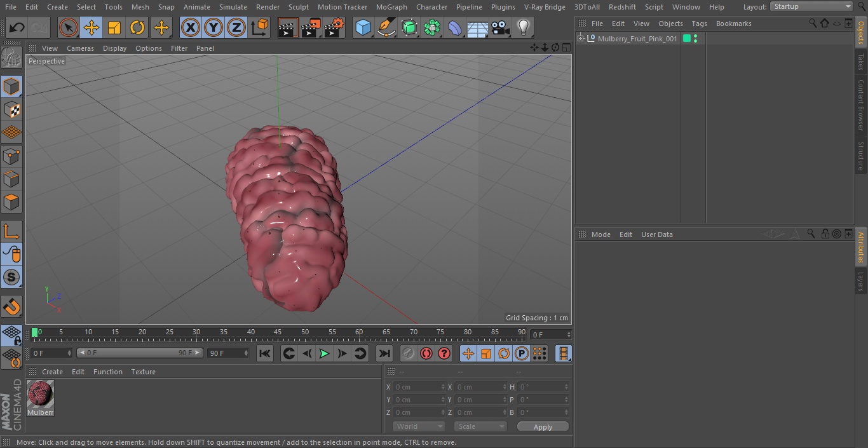The image size is (868, 448).
Task: Play animation forward
Action: pyautogui.click(x=324, y=353)
